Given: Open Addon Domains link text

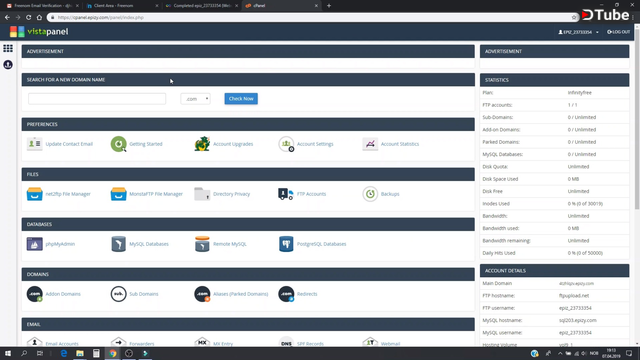Looking at the screenshot, I should point(63,294).
